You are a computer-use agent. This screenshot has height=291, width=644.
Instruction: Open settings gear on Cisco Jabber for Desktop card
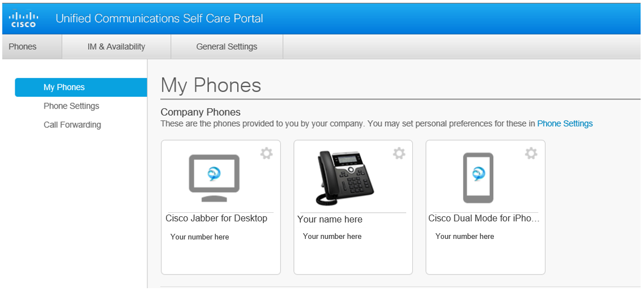pos(266,153)
